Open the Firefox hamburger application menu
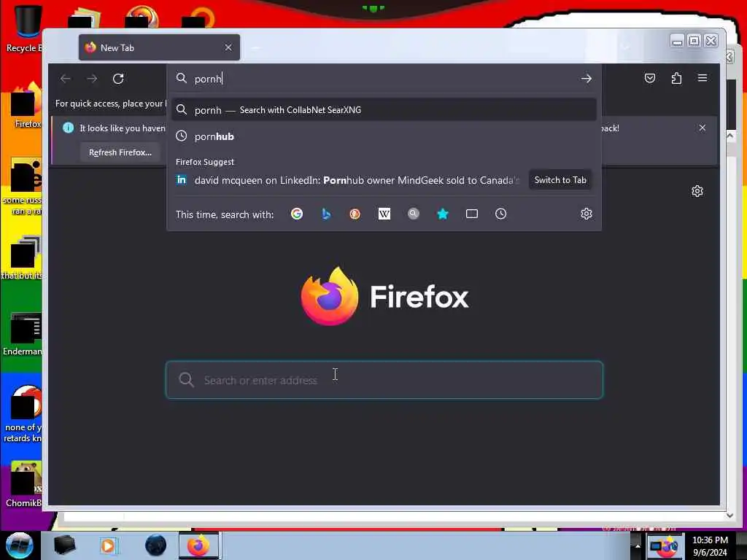The height and width of the screenshot is (560, 747). pyautogui.click(x=703, y=77)
